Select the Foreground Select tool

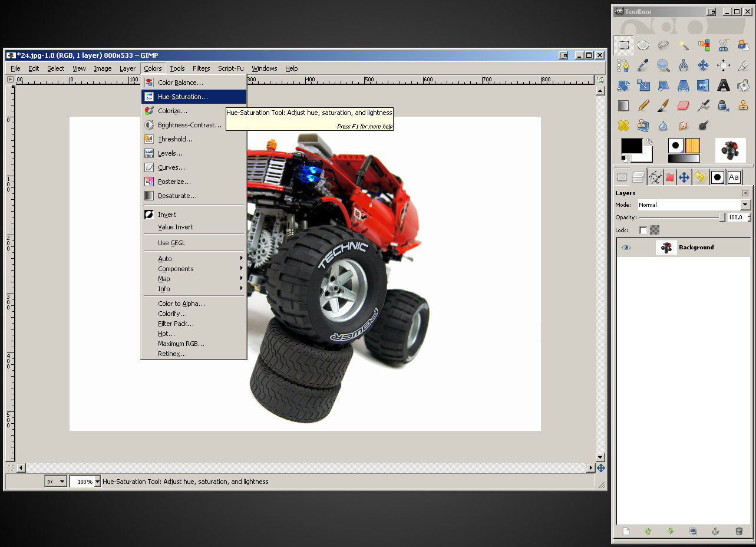(743, 45)
